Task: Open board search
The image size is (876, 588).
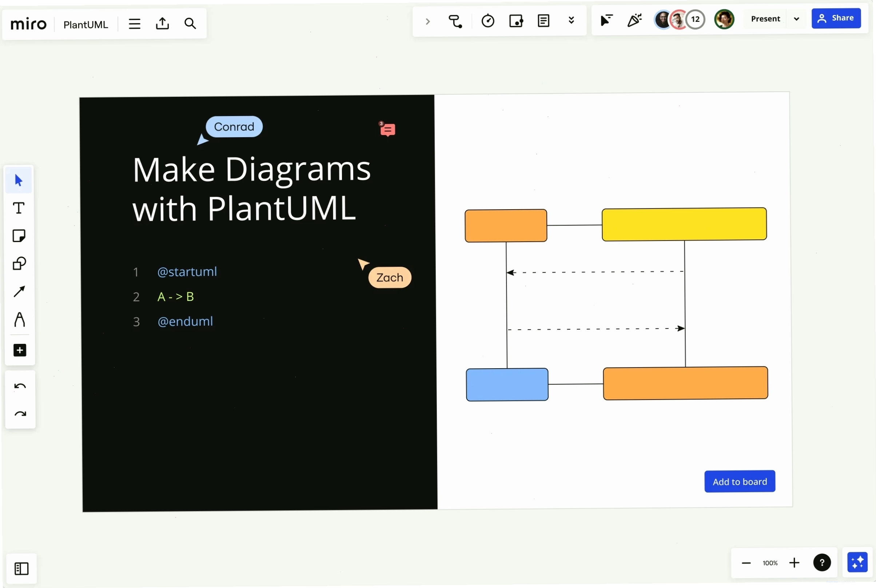Action: pos(190,24)
